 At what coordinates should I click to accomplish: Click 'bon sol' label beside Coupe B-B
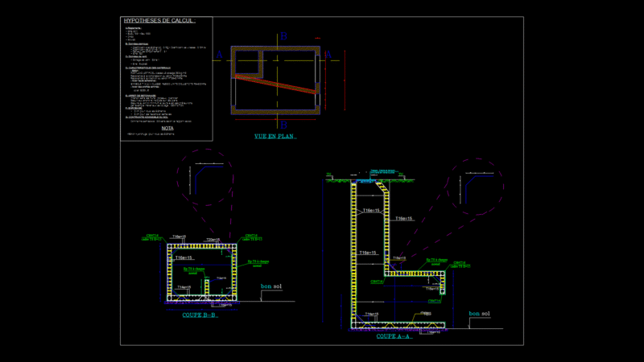271,286
